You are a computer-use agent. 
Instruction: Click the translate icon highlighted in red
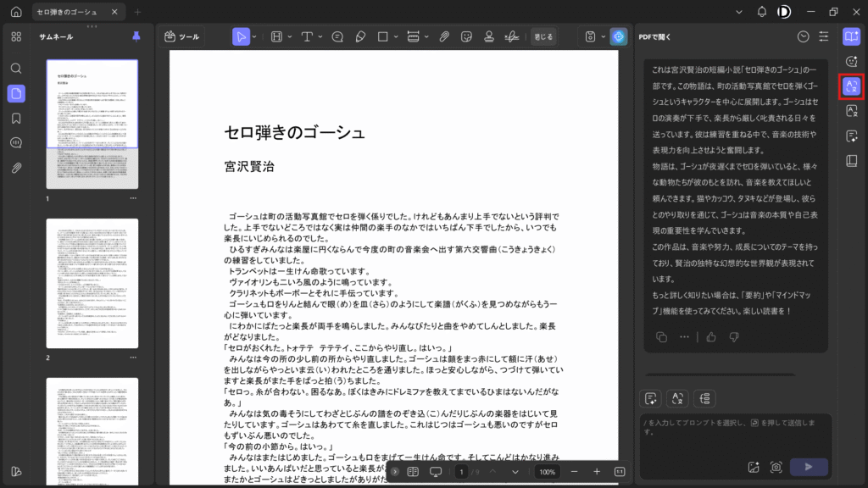click(x=851, y=86)
